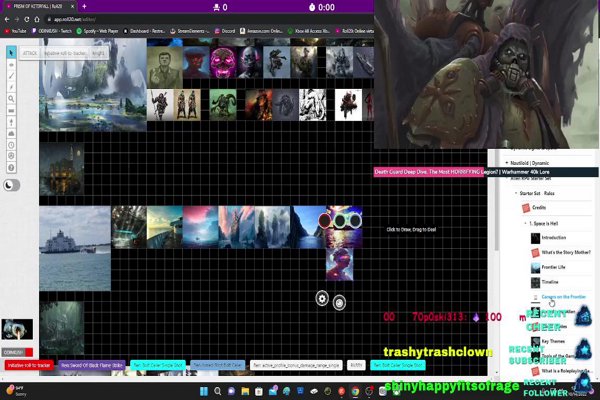This screenshot has width=600, height=400.
Task: Run the Sword Of Black Flame Strike macro
Action: (92, 365)
